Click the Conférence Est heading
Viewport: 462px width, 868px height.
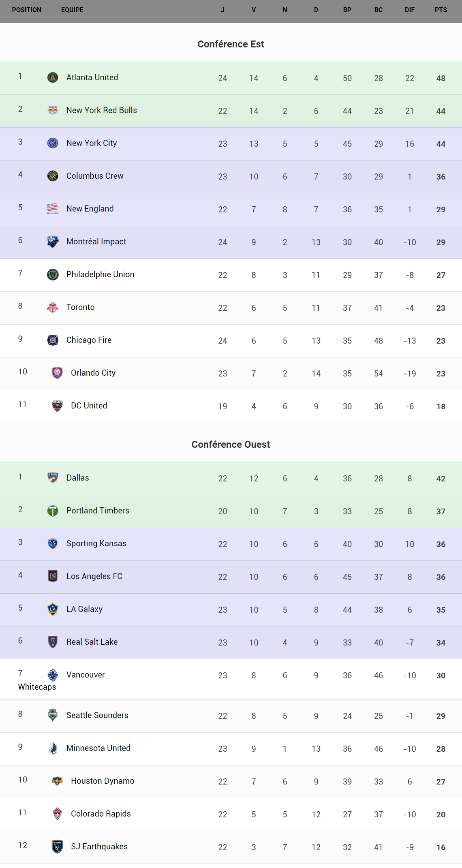[231, 44]
